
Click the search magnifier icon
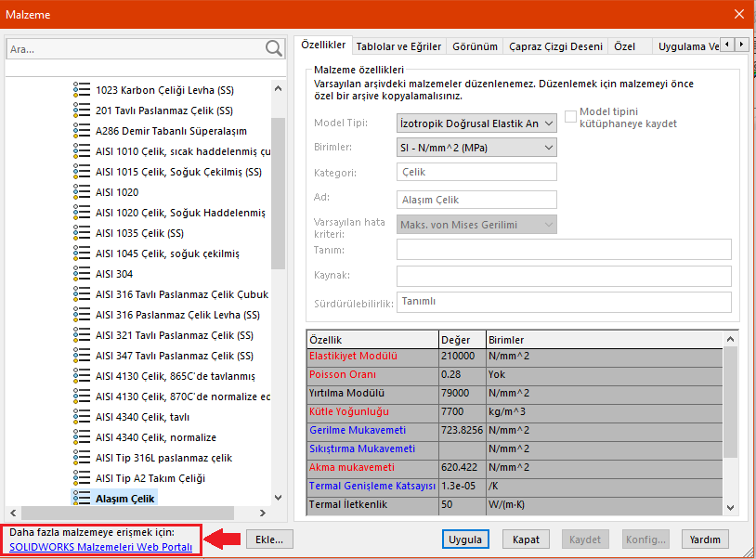pyautogui.click(x=274, y=48)
